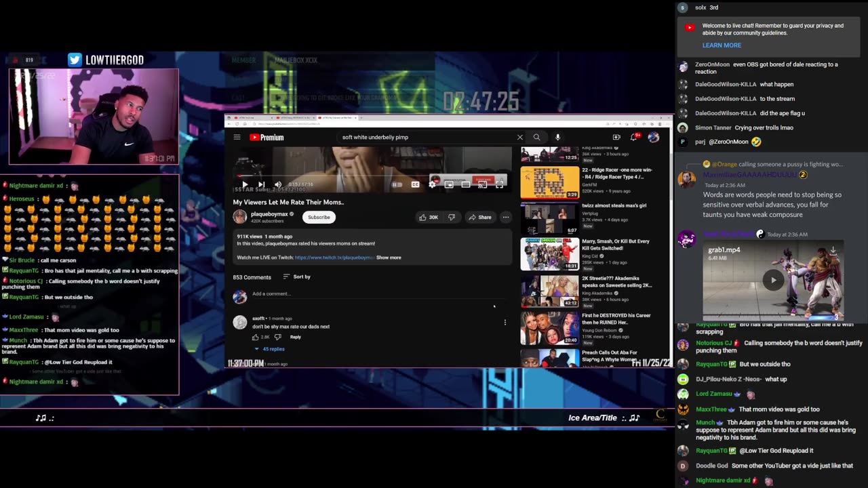
Task: Open the Twitch link in description
Action: tap(334, 258)
